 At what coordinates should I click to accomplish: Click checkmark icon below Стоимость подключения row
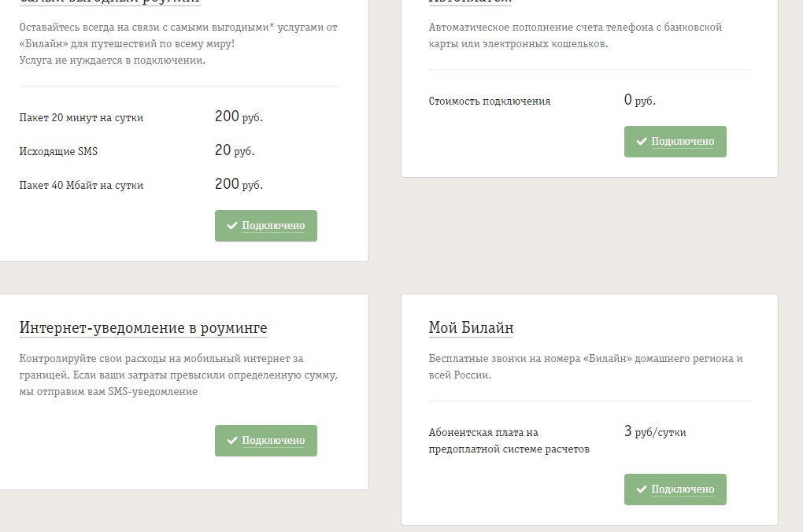pos(642,142)
